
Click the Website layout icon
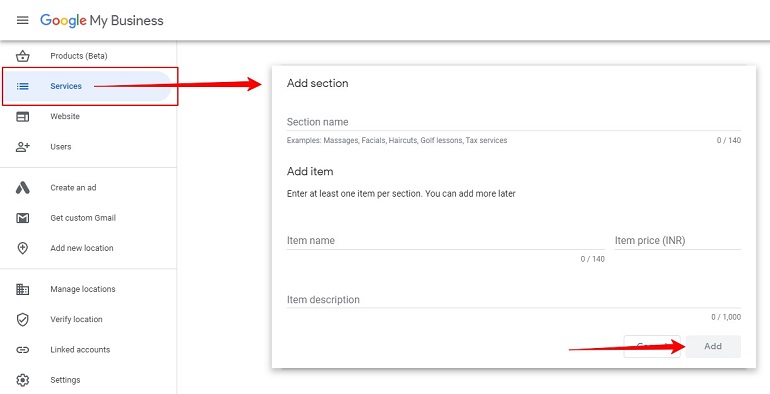[23, 116]
